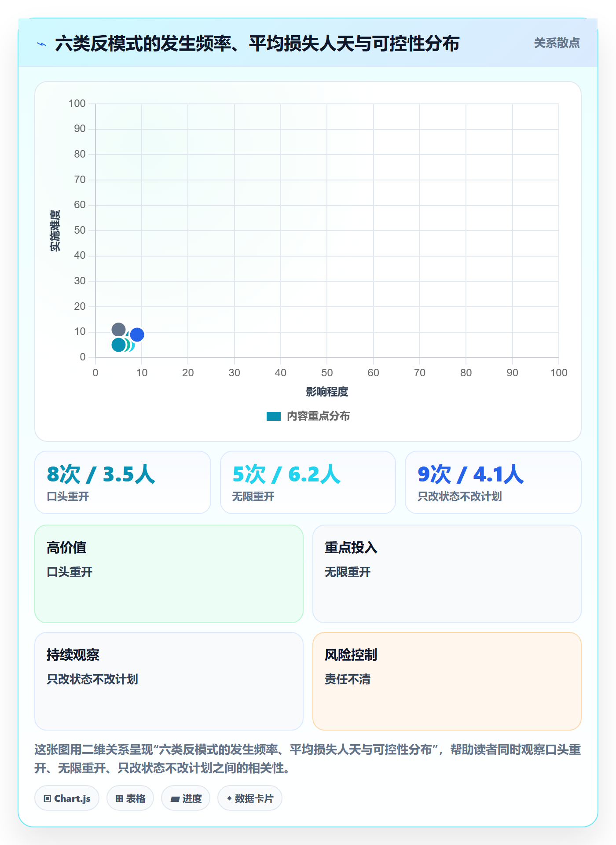
Task: Click the 表格 tag chip
Action: (x=130, y=798)
